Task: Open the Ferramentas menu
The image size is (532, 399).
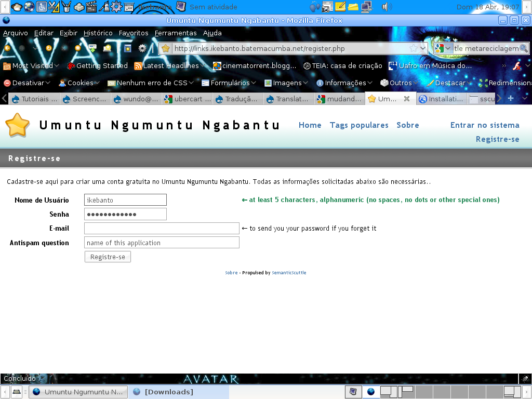Action: pos(176,33)
